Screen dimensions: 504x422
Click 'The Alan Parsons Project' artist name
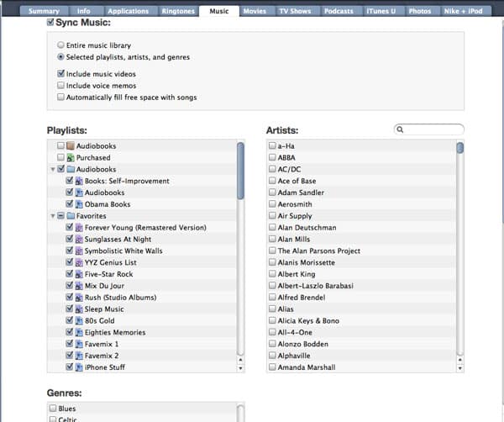[319, 251]
